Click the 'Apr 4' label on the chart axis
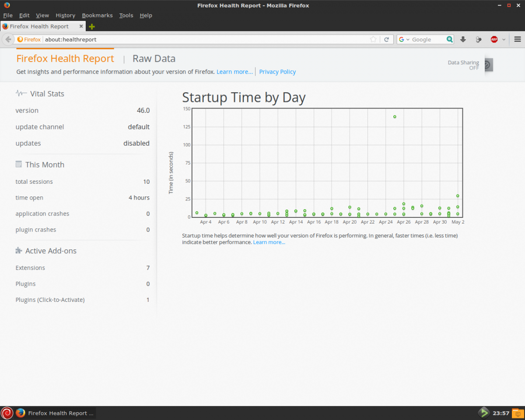 (x=206, y=222)
